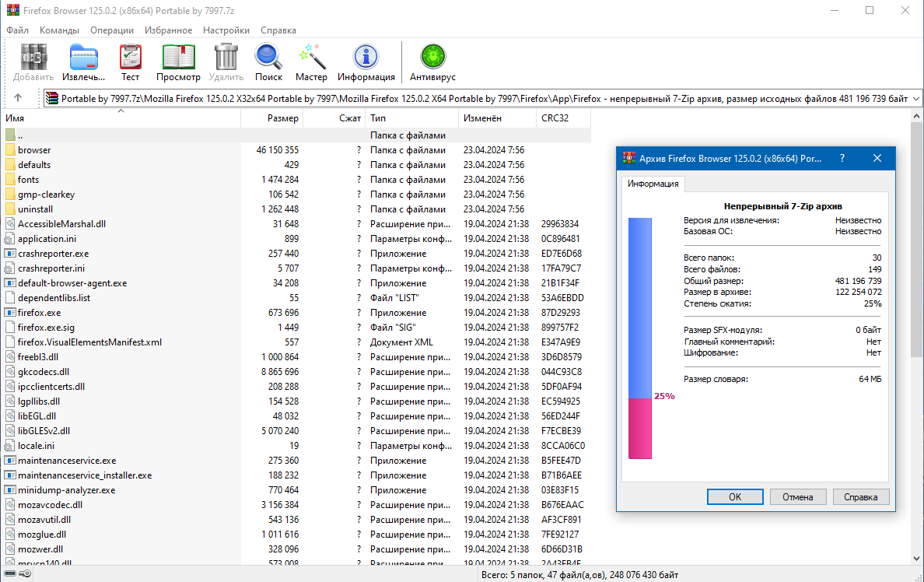Select the minidump-analyzer.exe file name
The image size is (924, 582).
click(x=67, y=490)
